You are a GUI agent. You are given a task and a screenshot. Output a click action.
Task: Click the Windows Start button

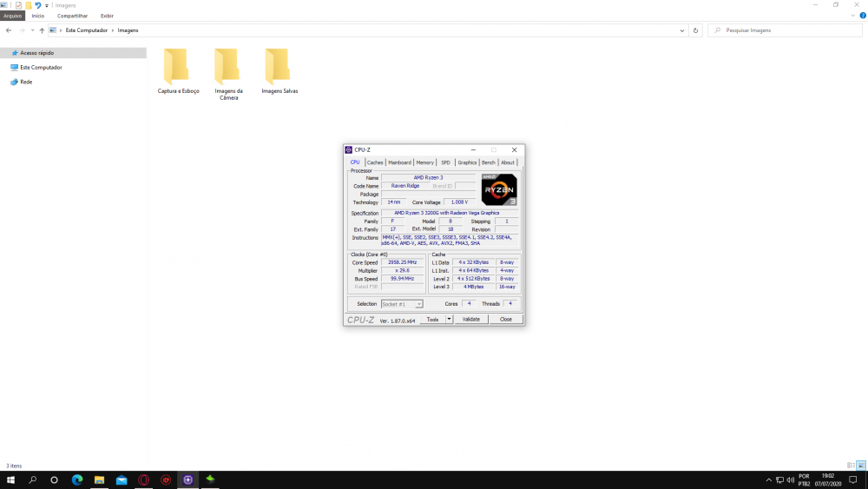[x=10, y=479]
